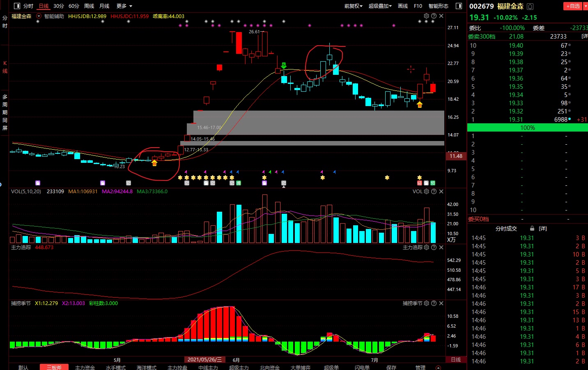Select 主力资金 indicator template

85,368
